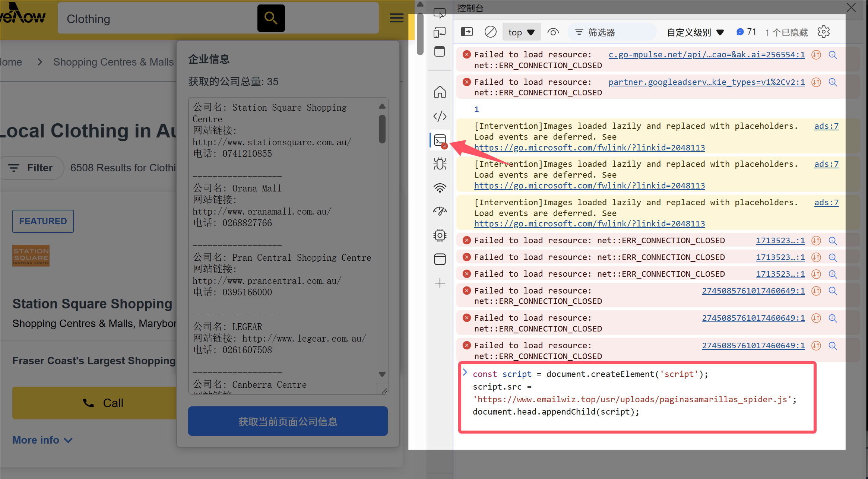Screen dimensions: 868x479
Task: Open the Memory chip icon
Action: click(x=440, y=235)
